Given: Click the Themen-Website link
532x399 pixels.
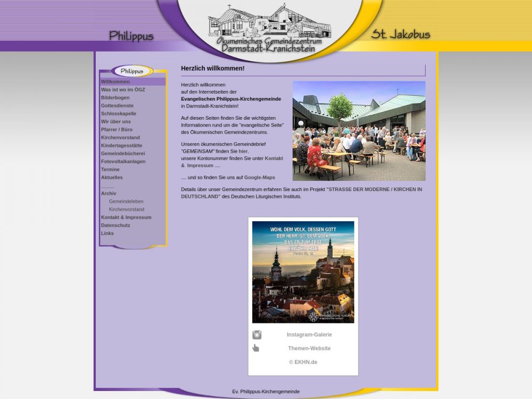Looking at the screenshot, I should click(x=309, y=348).
